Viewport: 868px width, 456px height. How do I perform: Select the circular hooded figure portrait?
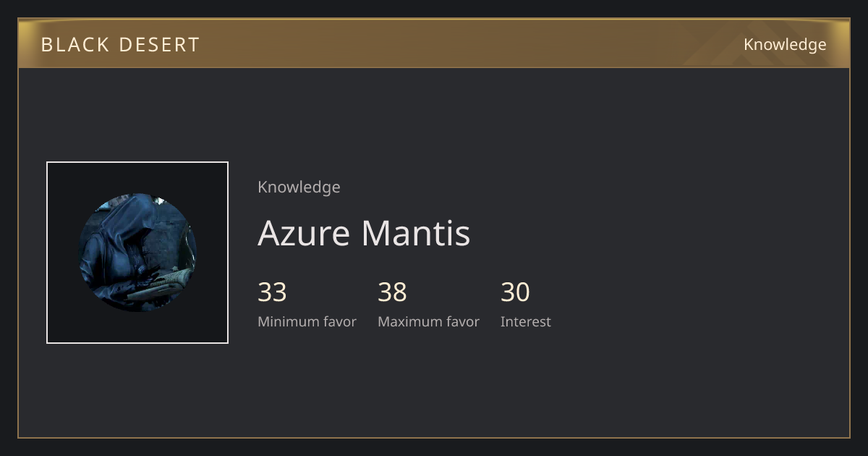137,253
